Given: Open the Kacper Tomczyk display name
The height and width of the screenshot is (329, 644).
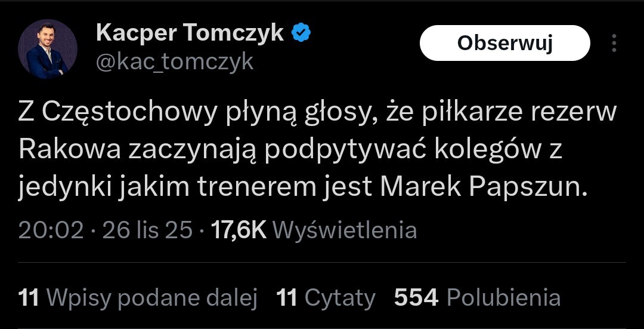Looking at the screenshot, I should pyautogui.click(x=190, y=33).
